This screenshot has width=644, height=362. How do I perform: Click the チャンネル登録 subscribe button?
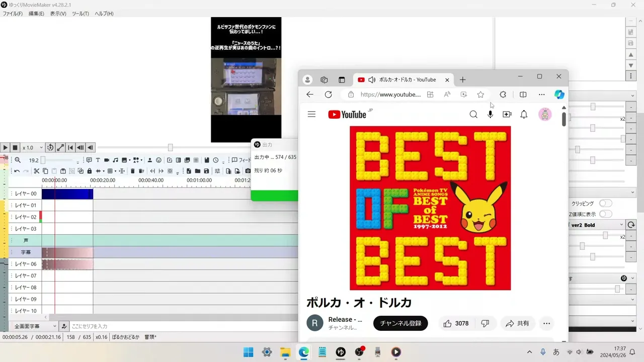coord(400,323)
